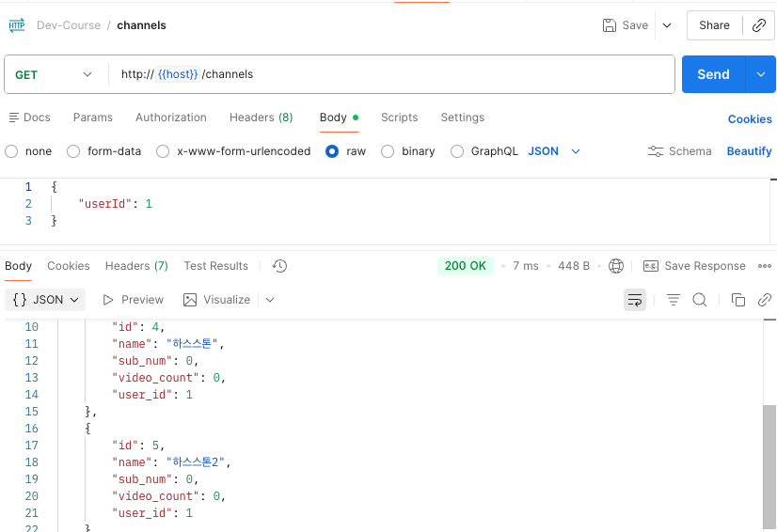The height and width of the screenshot is (532, 777).
Task: Open the Send button dropdown arrow
Action: tap(761, 74)
